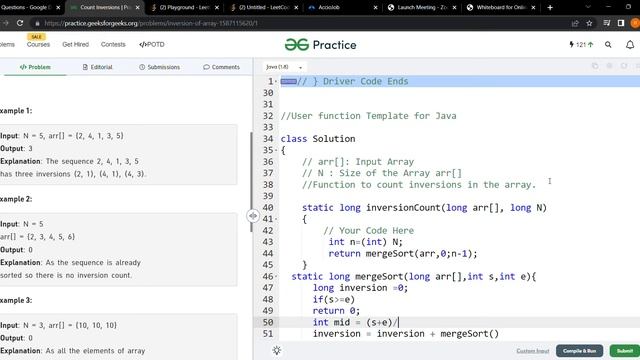This screenshot has height=360, width=640.
Task: Click 'class Solution' on line 34
Action: pyautogui.click(x=318, y=139)
